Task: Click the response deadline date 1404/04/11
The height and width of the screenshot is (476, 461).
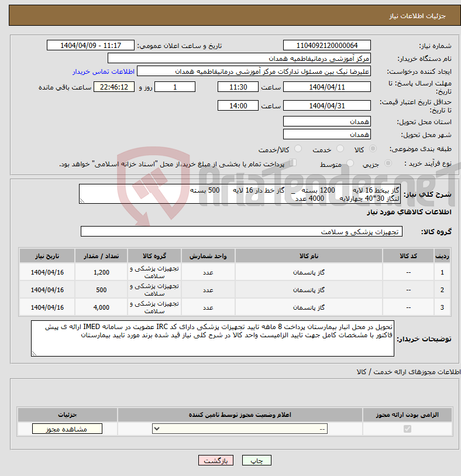Action: [326, 87]
